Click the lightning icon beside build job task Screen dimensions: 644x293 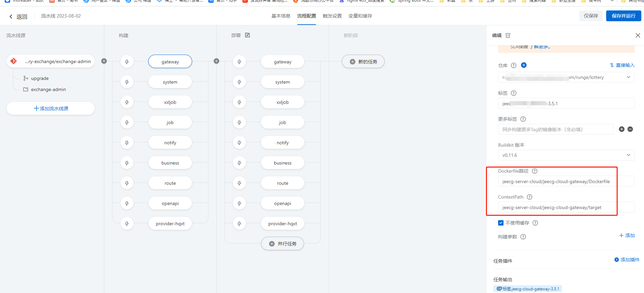pos(127,122)
